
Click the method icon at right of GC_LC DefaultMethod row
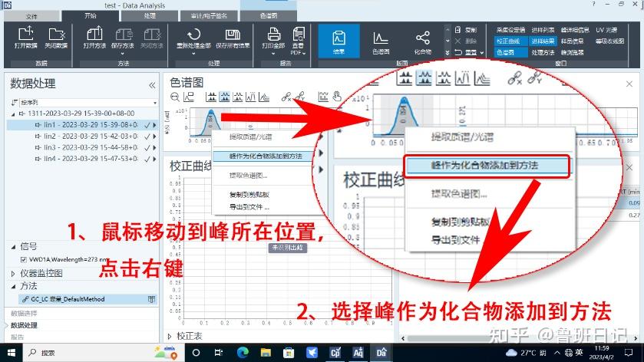pyautogui.click(x=151, y=299)
